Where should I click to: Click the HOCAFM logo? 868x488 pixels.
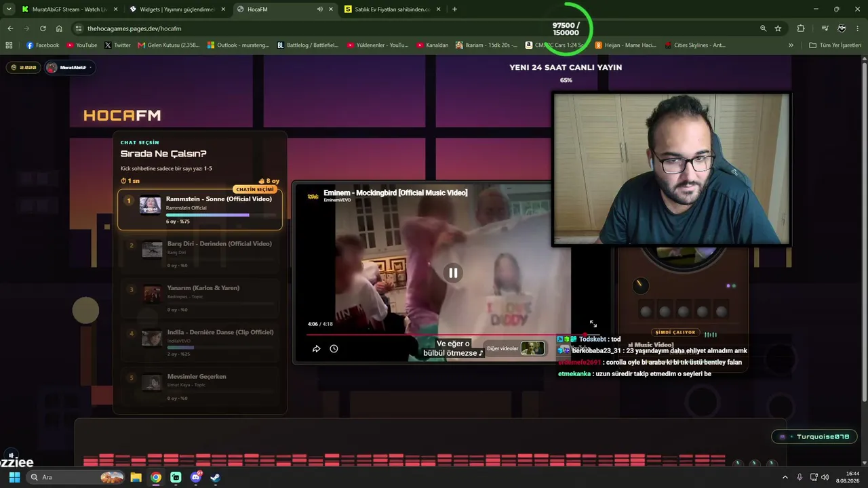click(x=122, y=115)
